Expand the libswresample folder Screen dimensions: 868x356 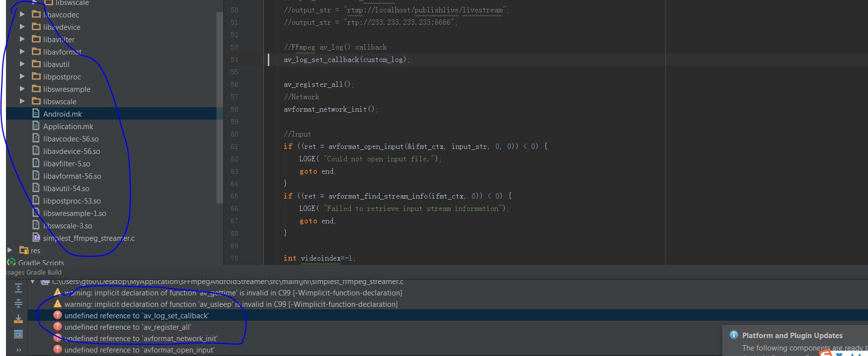[x=22, y=89]
